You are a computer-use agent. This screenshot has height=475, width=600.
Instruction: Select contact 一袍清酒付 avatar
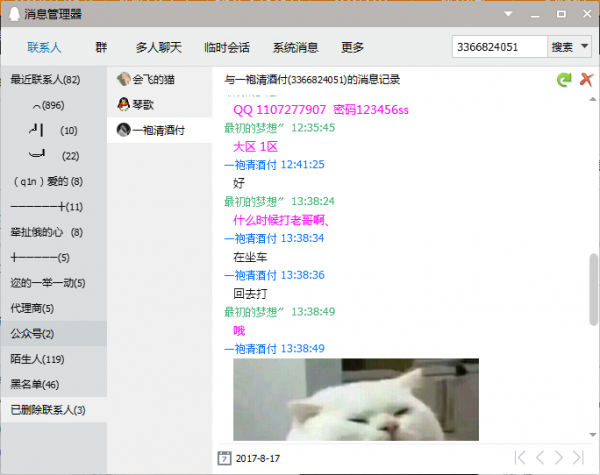click(x=124, y=130)
